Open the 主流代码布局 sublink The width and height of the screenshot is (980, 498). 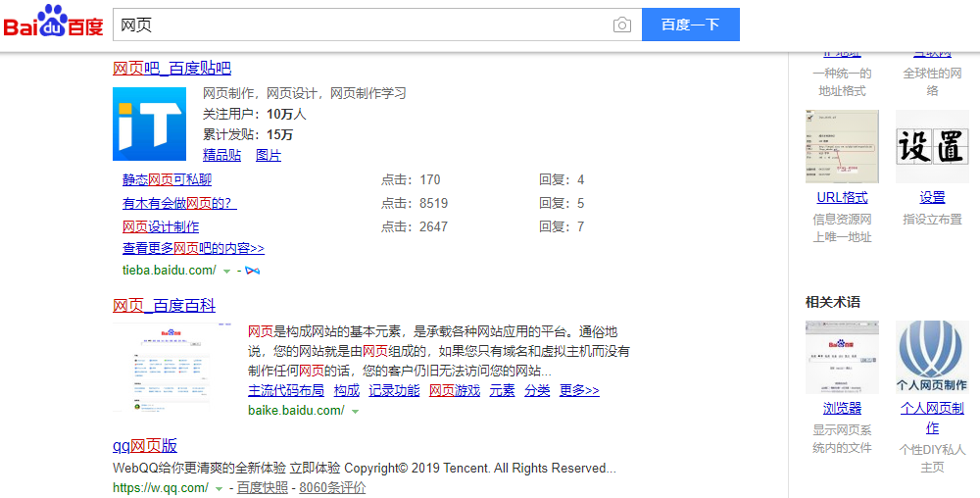(285, 390)
